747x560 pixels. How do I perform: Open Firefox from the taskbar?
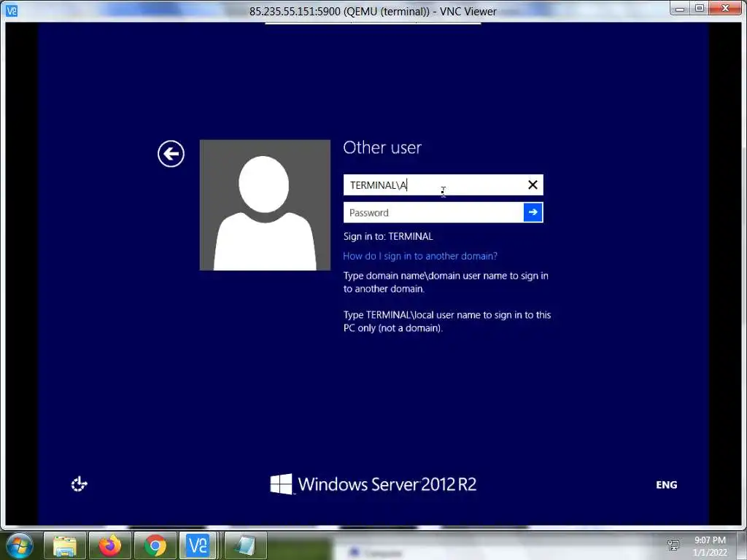pyautogui.click(x=110, y=545)
